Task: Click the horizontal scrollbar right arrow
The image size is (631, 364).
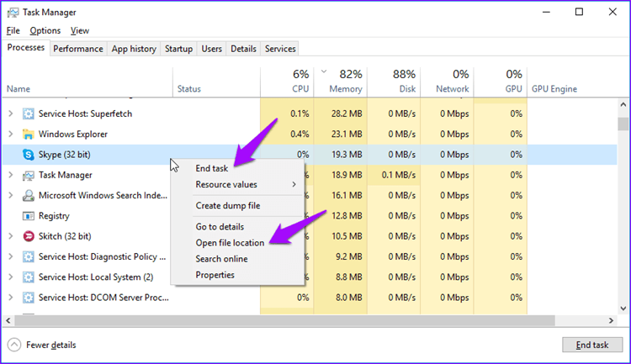Action: [x=612, y=320]
